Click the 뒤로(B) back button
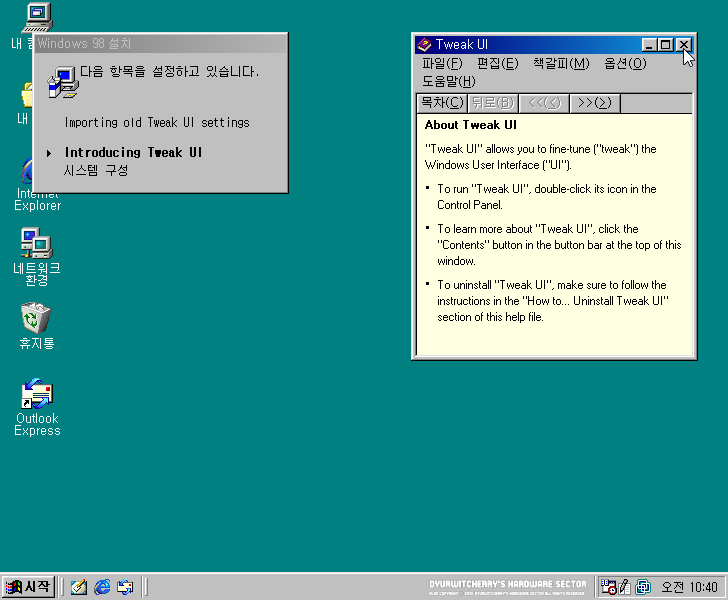Viewport: 728px width, 600px height. pos(493,103)
